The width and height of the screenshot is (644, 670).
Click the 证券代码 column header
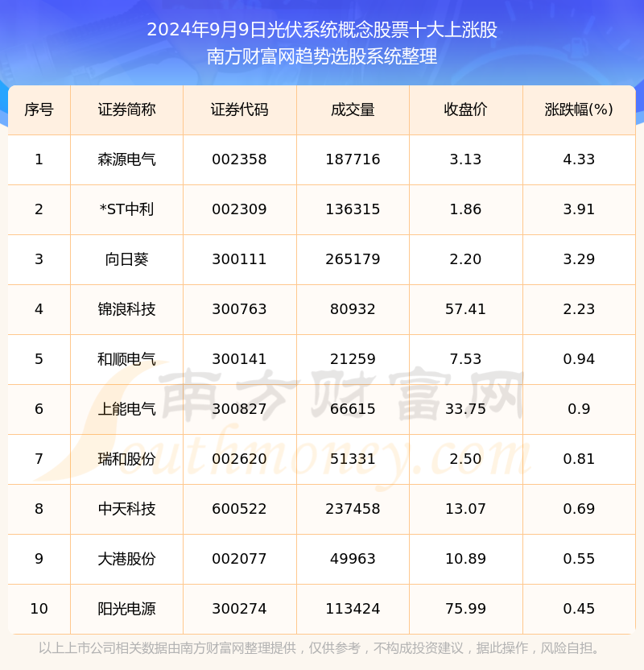[239, 110]
